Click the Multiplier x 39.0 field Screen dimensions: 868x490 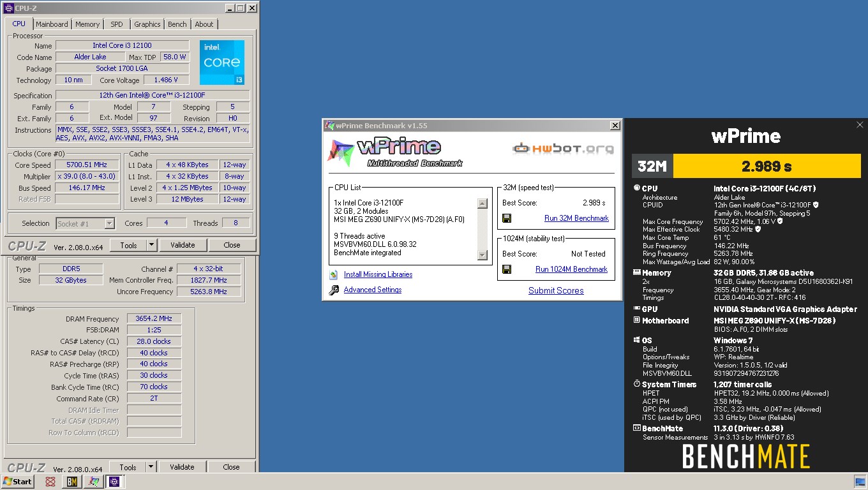(x=87, y=176)
